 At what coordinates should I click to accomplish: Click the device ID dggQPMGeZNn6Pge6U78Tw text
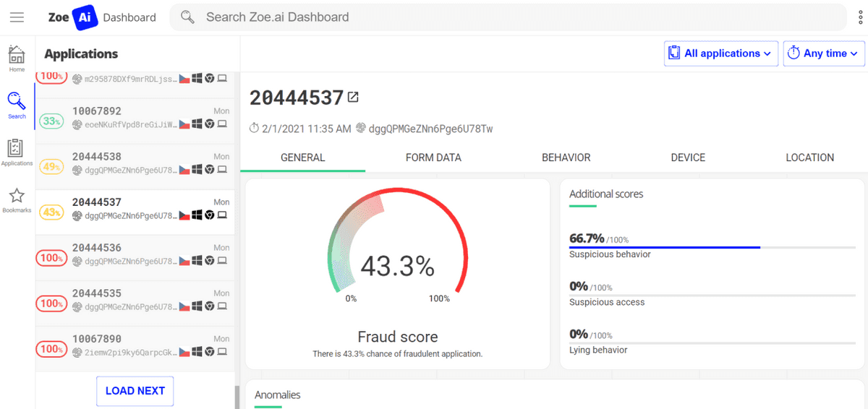coord(431,129)
